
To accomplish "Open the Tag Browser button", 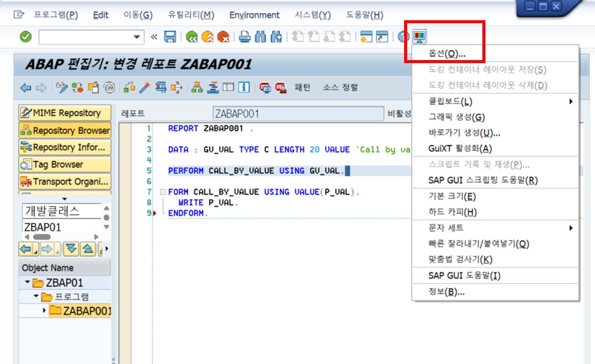I will tap(65, 164).
